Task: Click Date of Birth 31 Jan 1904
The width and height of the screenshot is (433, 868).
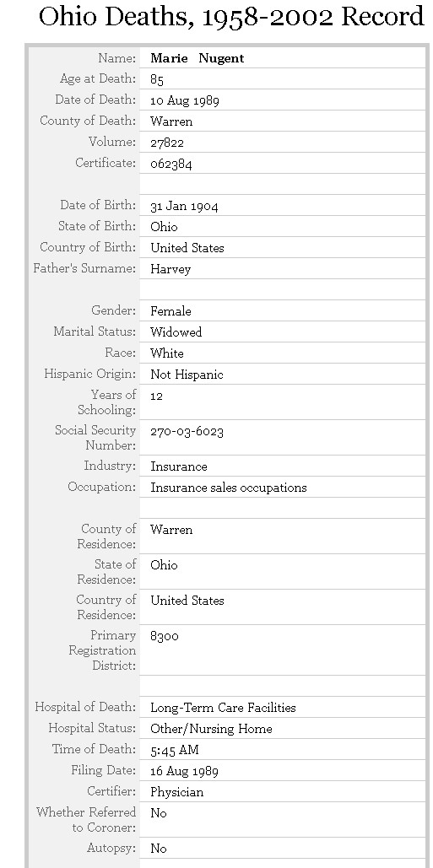Action: (184, 206)
